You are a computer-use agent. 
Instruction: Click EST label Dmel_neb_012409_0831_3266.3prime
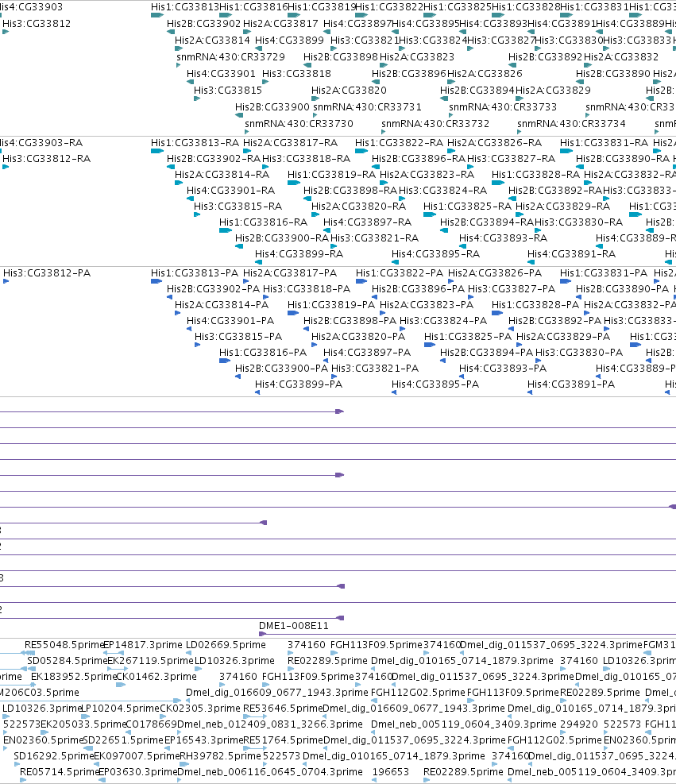click(x=270, y=724)
